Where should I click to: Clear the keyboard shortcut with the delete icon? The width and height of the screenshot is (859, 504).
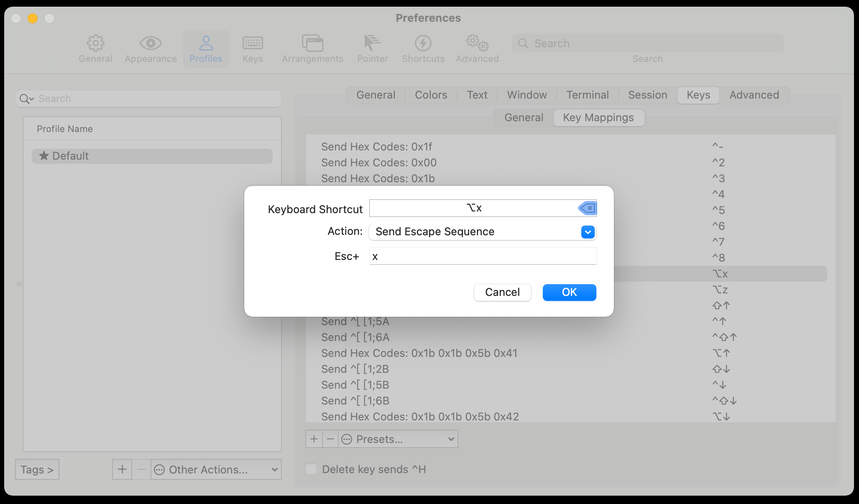[588, 208]
